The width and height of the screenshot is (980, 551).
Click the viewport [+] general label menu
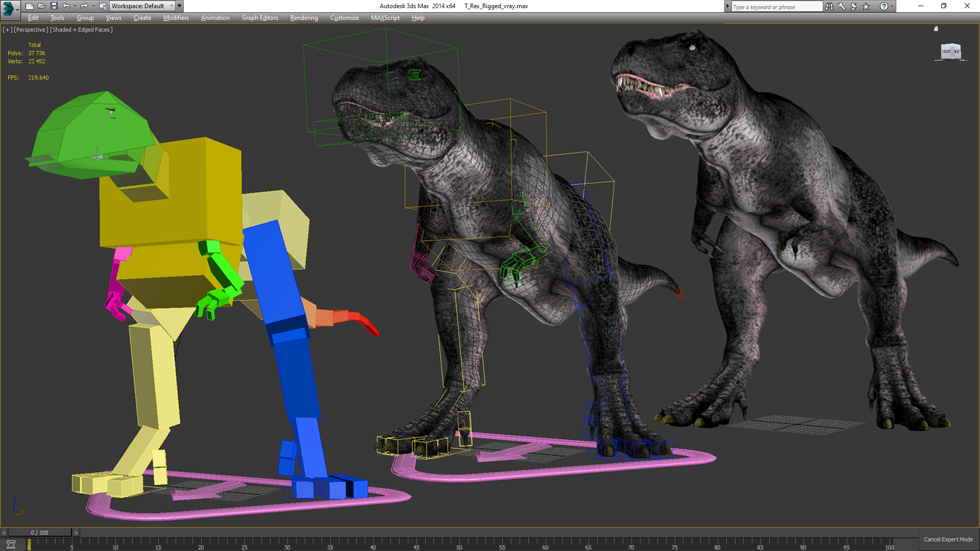(x=7, y=30)
